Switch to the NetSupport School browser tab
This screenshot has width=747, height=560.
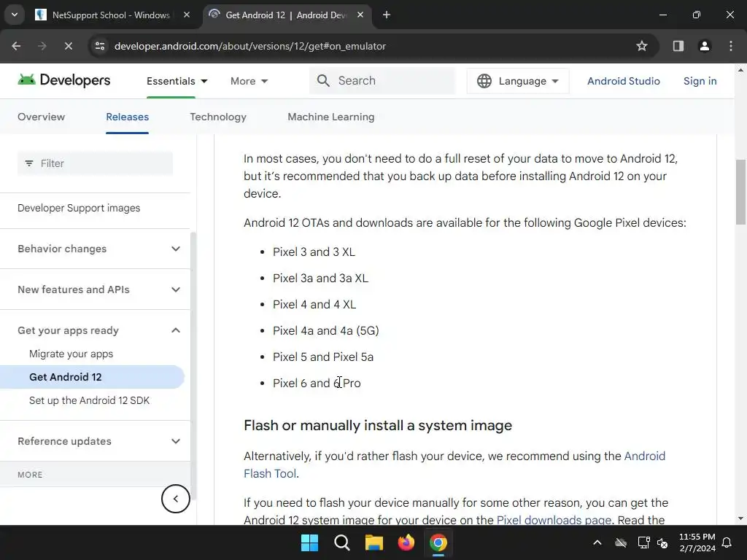coord(113,15)
